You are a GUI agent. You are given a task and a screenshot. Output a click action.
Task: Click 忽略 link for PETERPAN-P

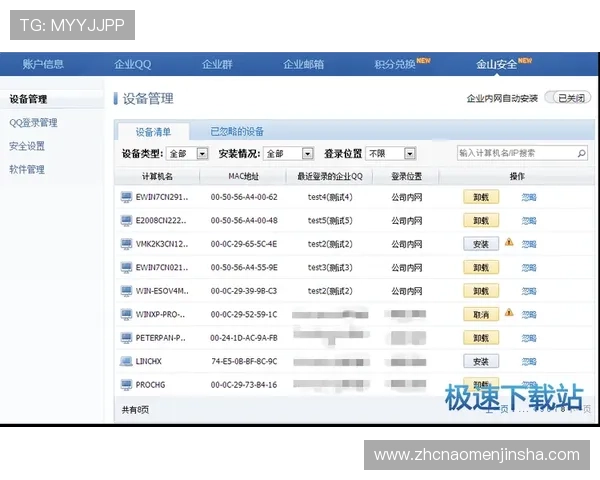coord(529,338)
